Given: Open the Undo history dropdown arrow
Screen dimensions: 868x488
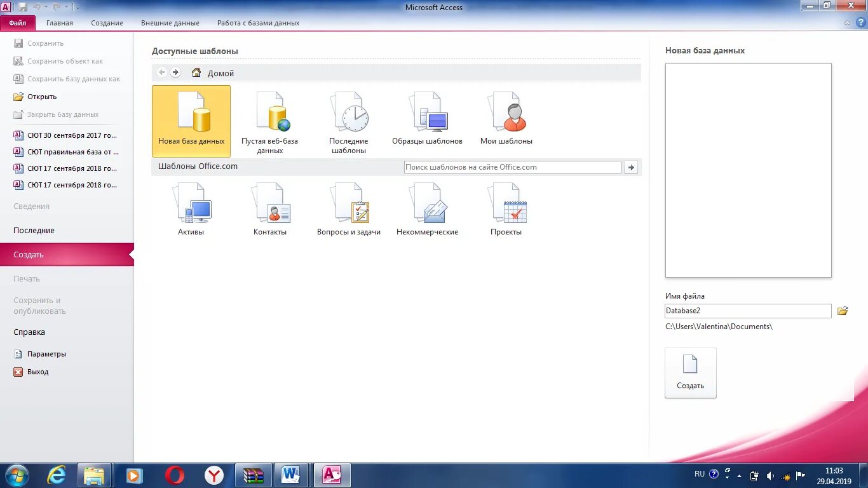Looking at the screenshot, I should (46, 7).
